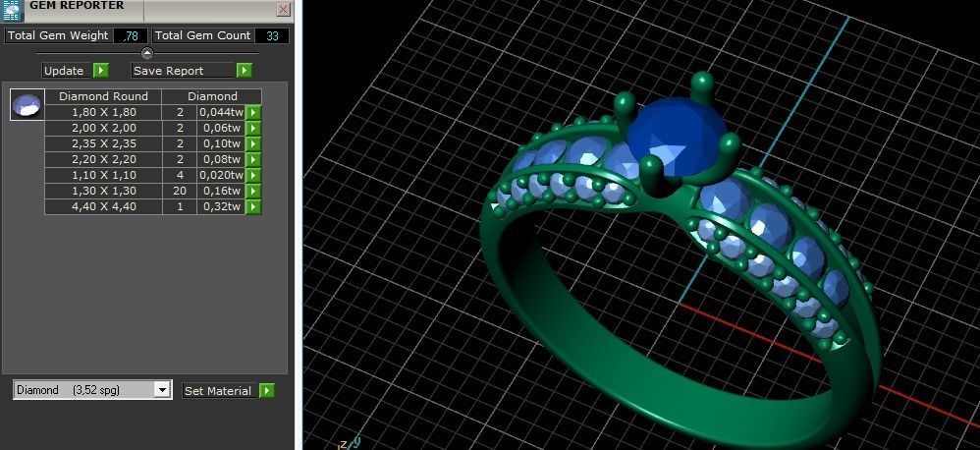The width and height of the screenshot is (980, 450).
Task: Select the 2,20 X 2,20 size cell
Action: point(103,159)
